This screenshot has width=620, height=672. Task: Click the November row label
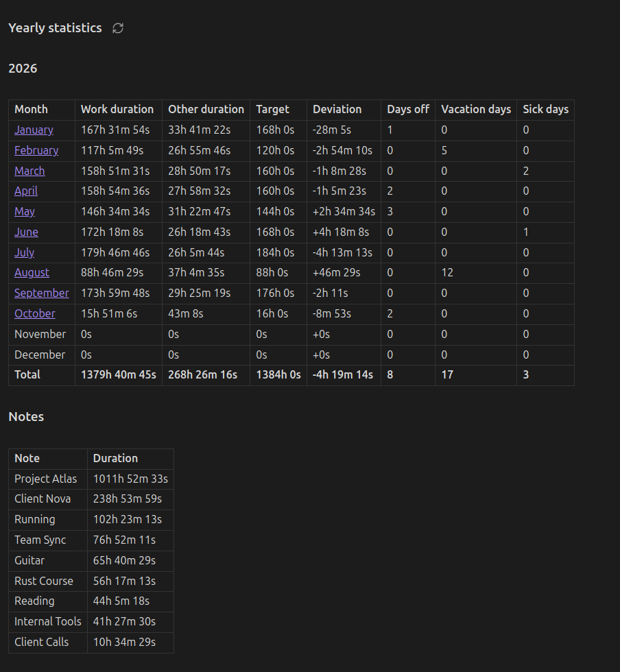[40, 335]
